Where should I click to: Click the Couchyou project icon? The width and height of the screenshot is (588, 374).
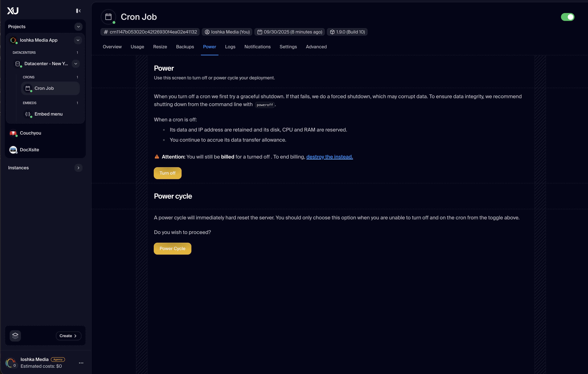[13, 133]
